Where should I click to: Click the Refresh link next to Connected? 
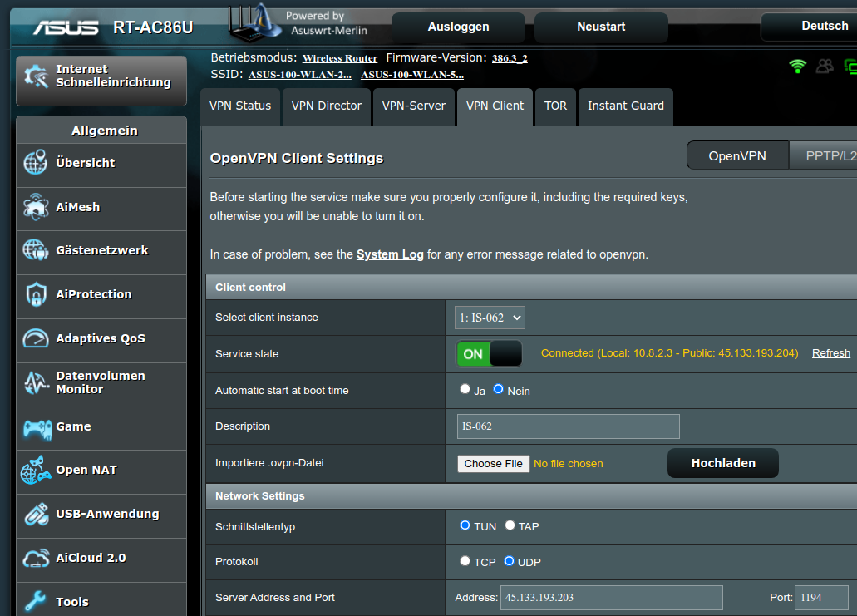click(831, 353)
